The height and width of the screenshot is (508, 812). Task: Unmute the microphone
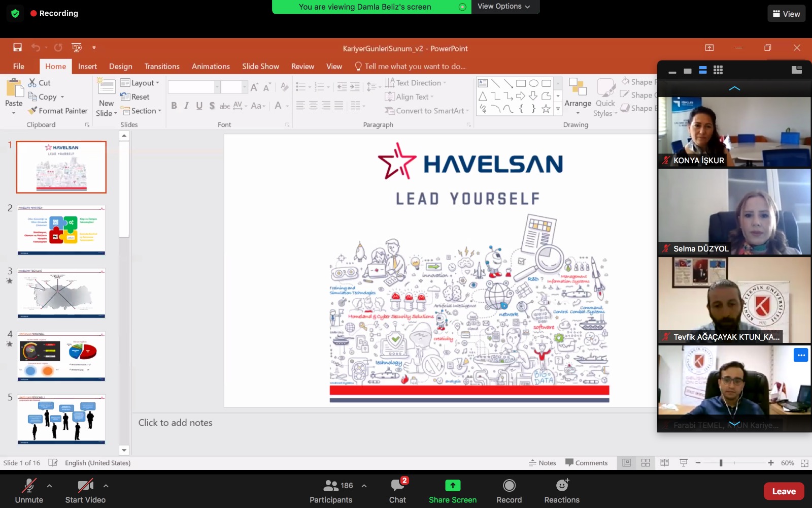pyautogui.click(x=29, y=486)
